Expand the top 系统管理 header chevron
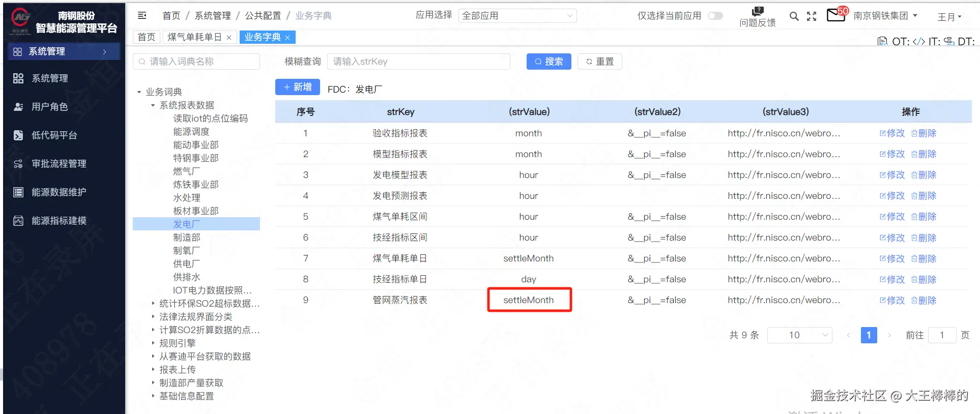This screenshot has height=414, width=980. click(104, 51)
